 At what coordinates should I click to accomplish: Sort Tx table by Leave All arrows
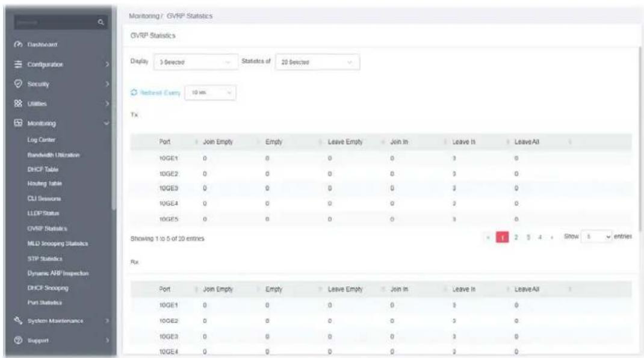point(569,142)
